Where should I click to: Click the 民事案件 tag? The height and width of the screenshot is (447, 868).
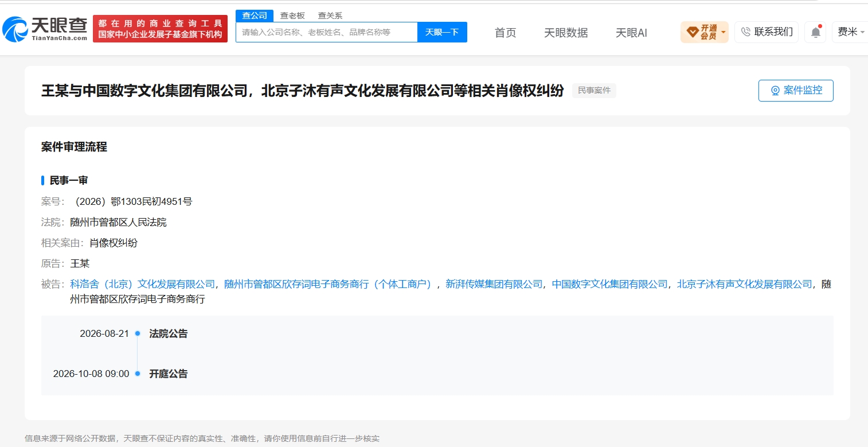(594, 91)
